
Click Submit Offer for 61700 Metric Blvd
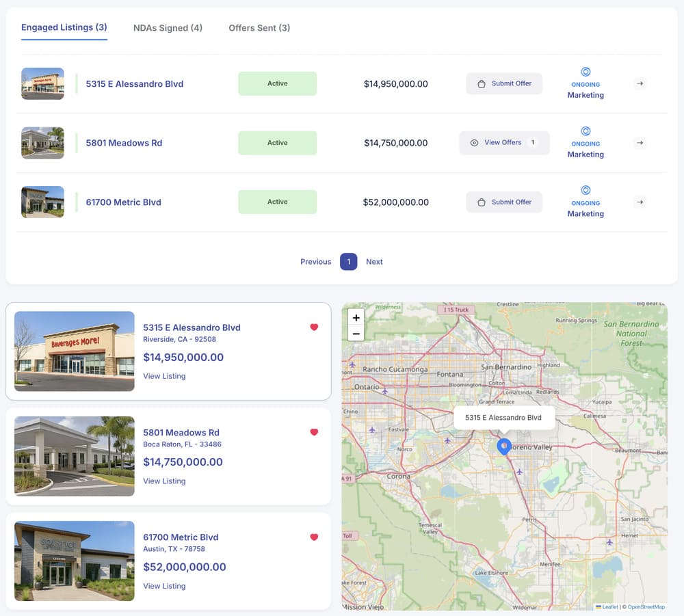[x=504, y=202]
